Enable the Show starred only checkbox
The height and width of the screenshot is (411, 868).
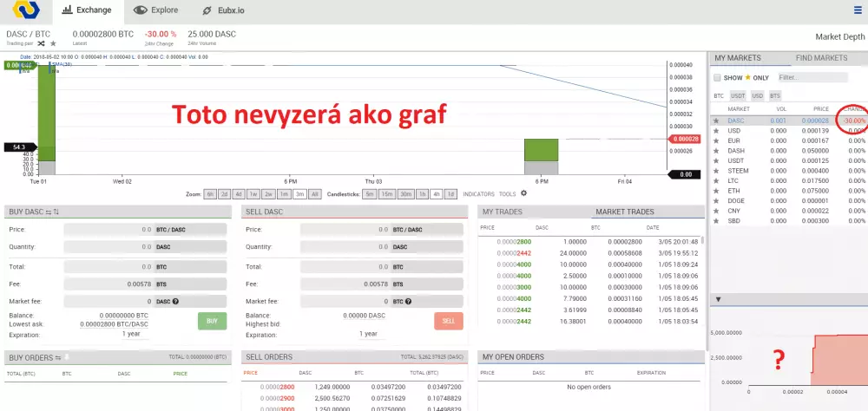coord(717,78)
